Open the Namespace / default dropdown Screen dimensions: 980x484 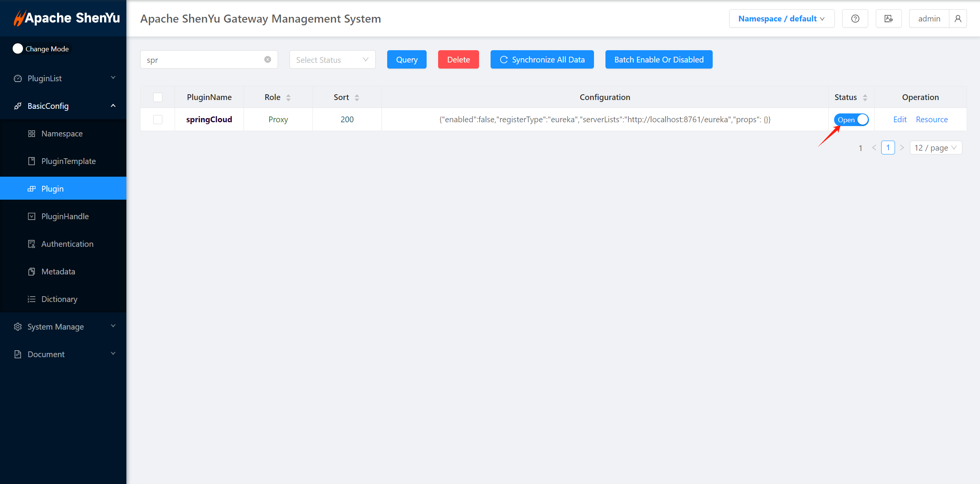point(781,19)
